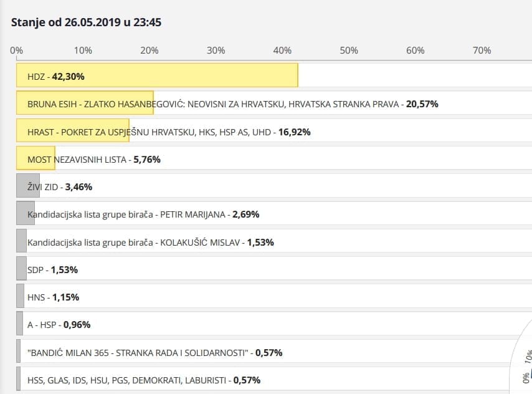Select the 30% axis tick label
The image size is (532, 394).
pyautogui.click(x=216, y=50)
